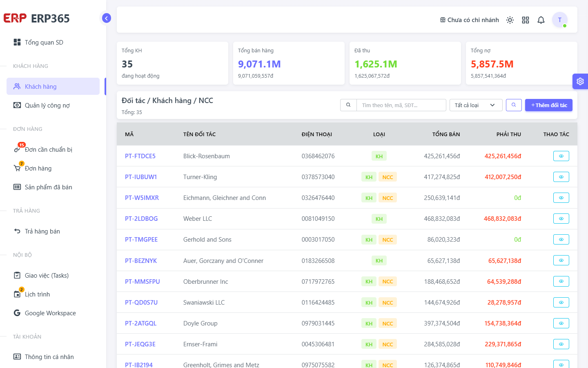Collapse the sidebar with the chevron button

coord(106,18)
